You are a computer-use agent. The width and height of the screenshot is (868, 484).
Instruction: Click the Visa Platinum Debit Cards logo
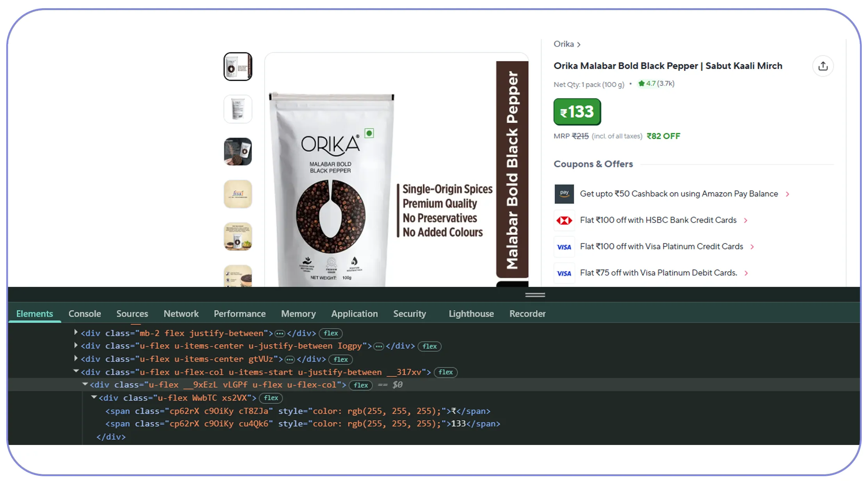point(564,273)
